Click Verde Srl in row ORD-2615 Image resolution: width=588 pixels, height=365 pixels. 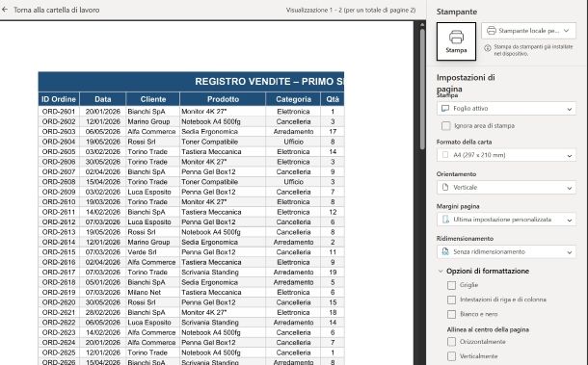point(142,252)
